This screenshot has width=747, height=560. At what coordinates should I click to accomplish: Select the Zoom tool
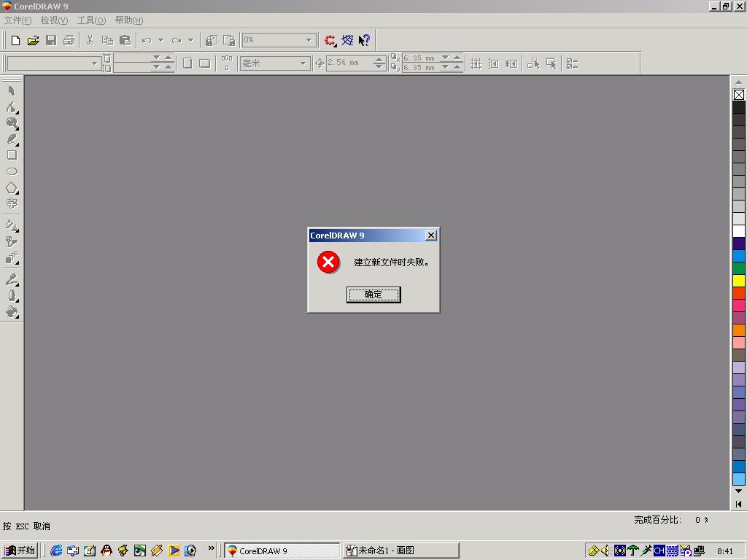(12, 123)
